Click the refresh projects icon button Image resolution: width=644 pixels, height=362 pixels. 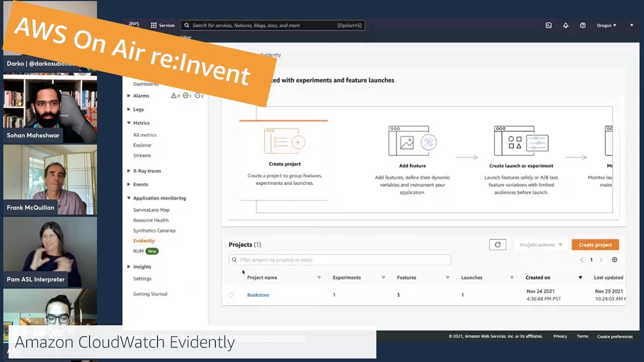click(x=498, y=245)
